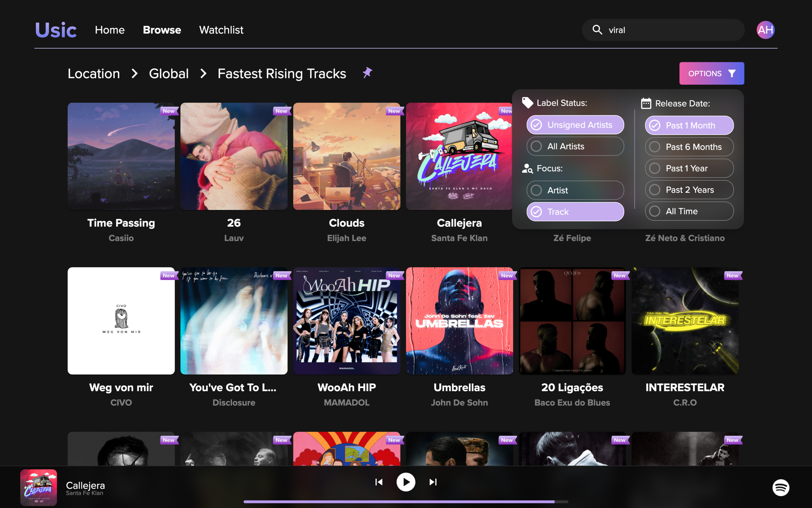This screenshot has width=812, height=508.
Task: Click the pin icon beside Fastest Rising Tracks
Action: tap(367, 72)
